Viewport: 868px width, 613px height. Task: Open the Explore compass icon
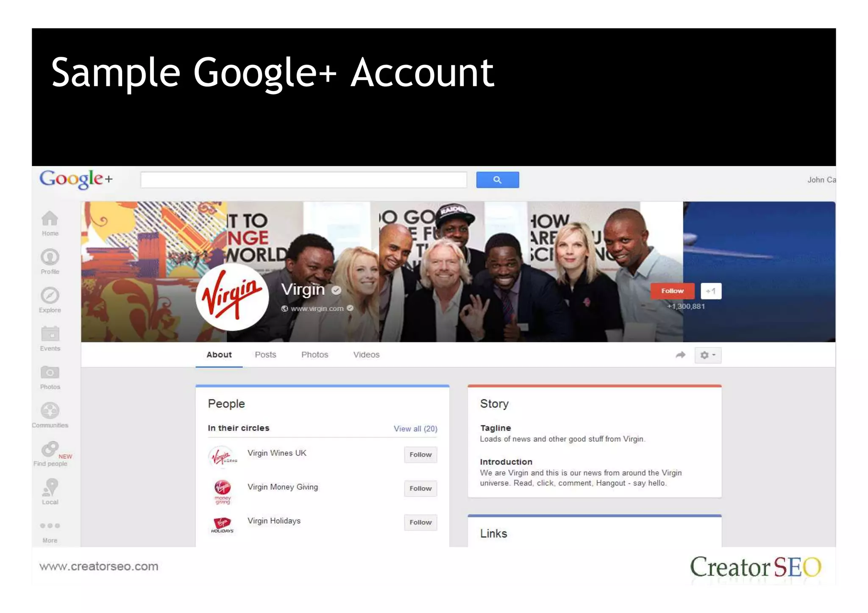point(50,295)
